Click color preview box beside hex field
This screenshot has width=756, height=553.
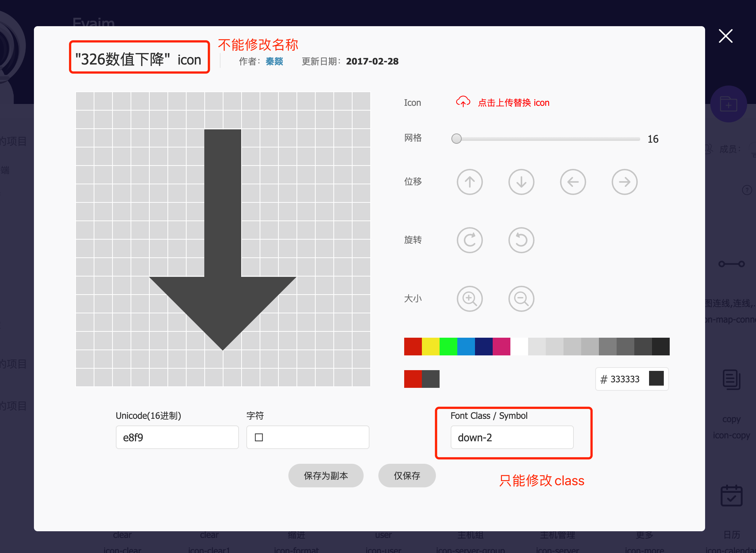click(x=656, y=378)
